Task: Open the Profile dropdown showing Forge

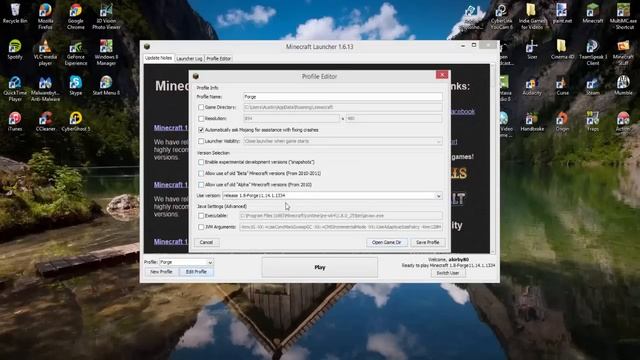Action: [x=186, y=262]
